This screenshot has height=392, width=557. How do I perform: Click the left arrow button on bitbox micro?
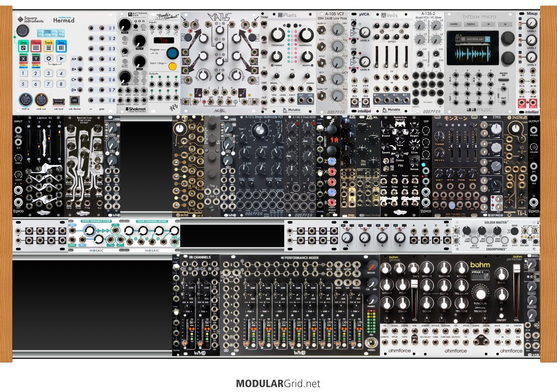pyautogui.click(x=488, y=24)
